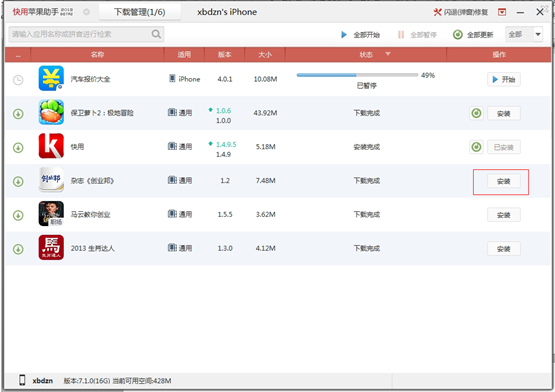Screen dimensions: 555x392
Task: Click the green update icon for 快用
Action: tap(476, 147)
